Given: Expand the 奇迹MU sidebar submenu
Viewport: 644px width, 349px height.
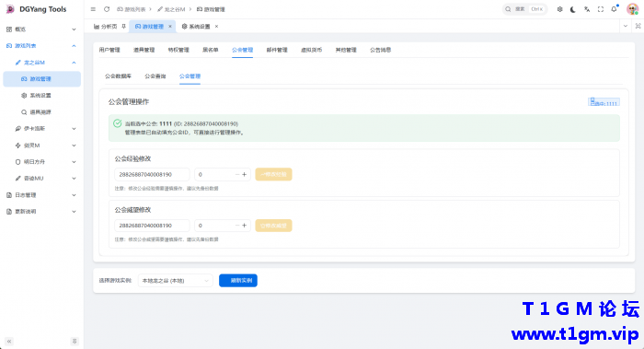Looking at the screenshot, I should coord(41,178).
